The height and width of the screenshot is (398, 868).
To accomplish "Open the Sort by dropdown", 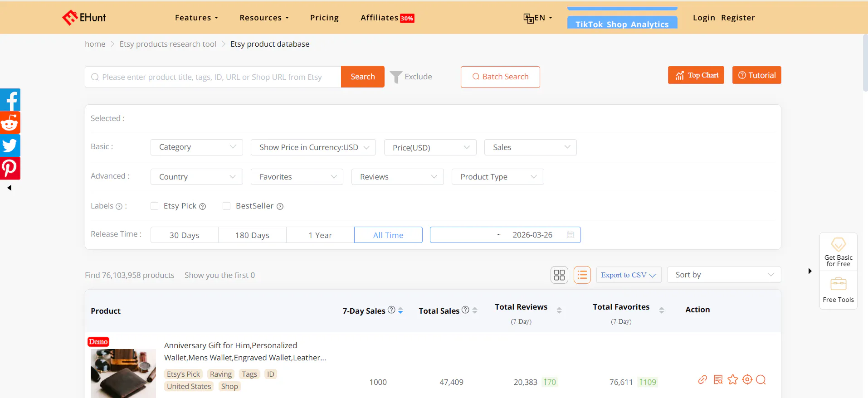I will 724,275.
